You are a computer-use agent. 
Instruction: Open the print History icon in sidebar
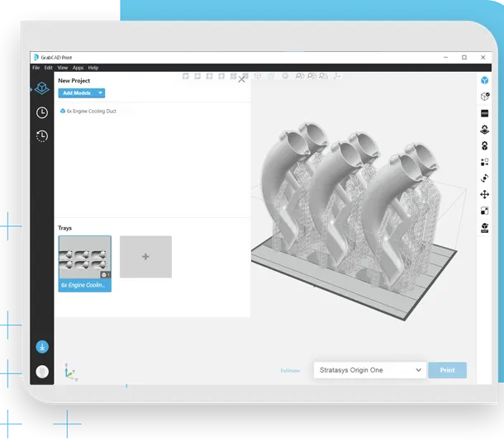tap(42, 136)
